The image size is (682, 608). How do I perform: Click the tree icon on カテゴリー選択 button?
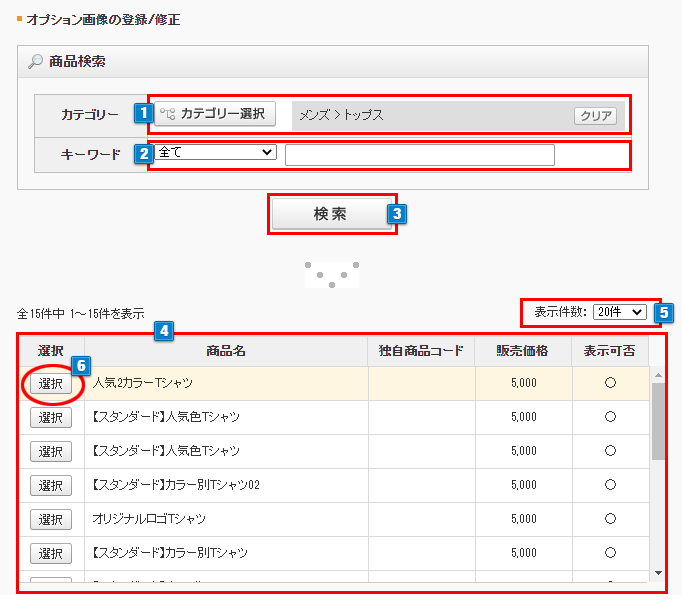[168, 114]
